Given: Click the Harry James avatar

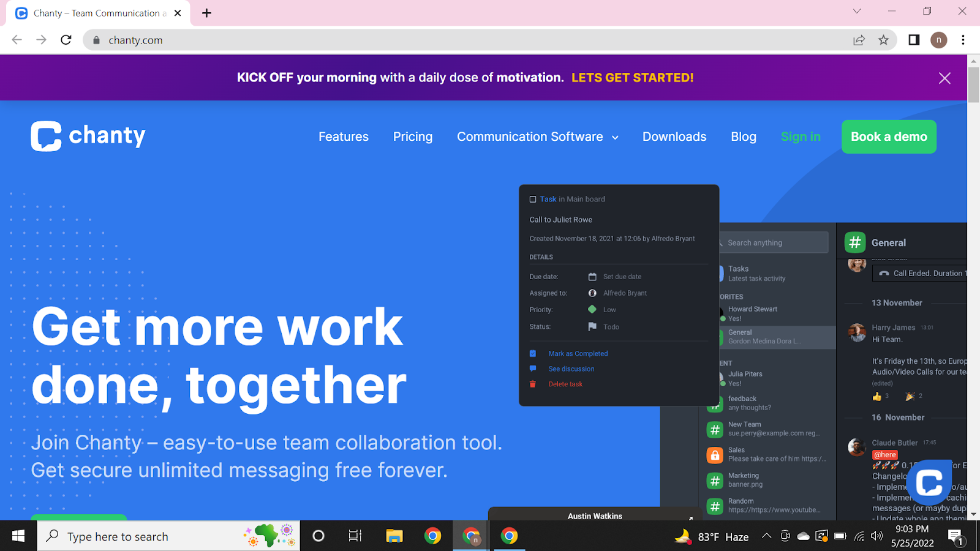Looking at the screenshot, I should [x=856, y=333].
